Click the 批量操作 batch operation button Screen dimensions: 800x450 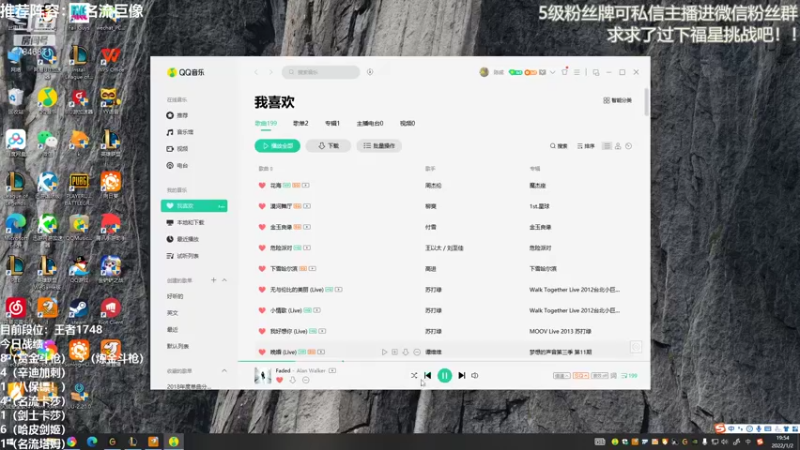[379, 146]
